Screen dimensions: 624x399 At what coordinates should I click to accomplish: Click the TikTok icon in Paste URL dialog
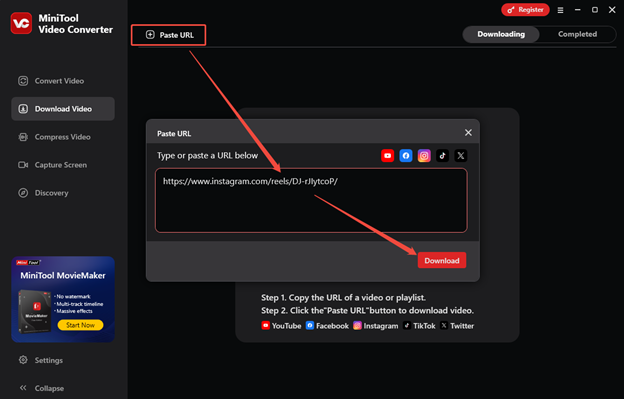point(443,156)
